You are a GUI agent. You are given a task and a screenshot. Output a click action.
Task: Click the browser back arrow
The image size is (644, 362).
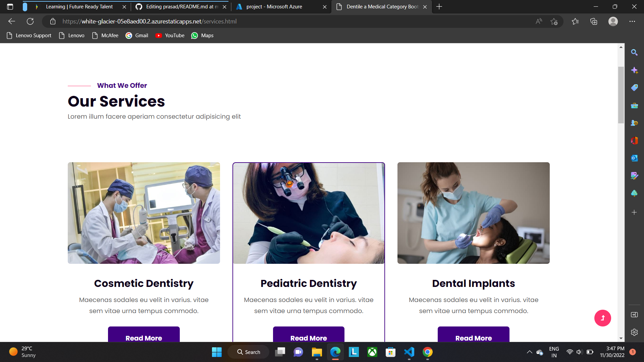click(12, 21)
